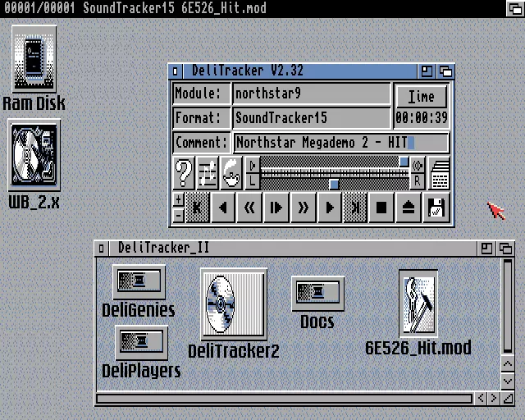Click the plus stepper in DeliTracker
This screenshot has width=525, height=420.
point(178,199)
